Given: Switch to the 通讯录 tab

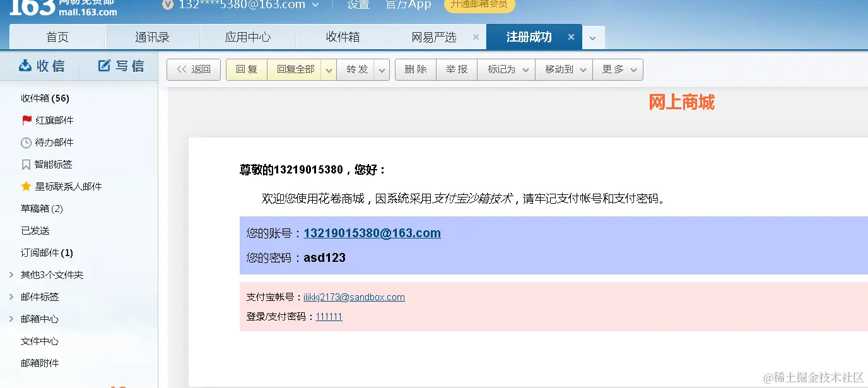Looking at the screenshot, I should 152,37.
